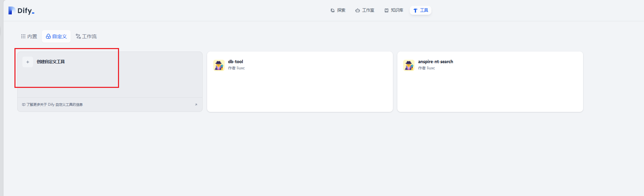Click the robot icon for 工作室
Image resolution: width=644 pixels, height=196 pixels.
[357, 10]
